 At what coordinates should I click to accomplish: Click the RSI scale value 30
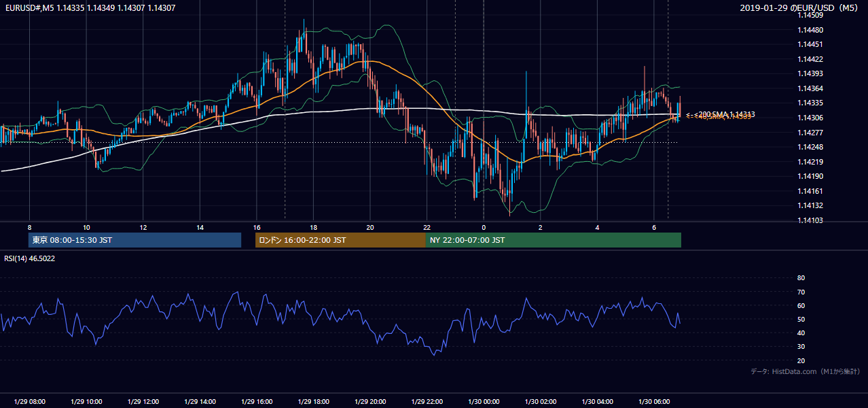(x=801, y=347)
